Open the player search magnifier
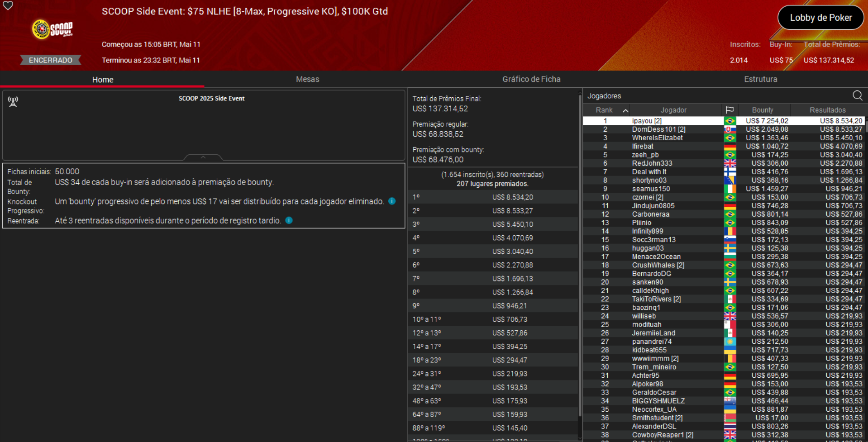The image size is (868, 442). (x=857, y=95)
